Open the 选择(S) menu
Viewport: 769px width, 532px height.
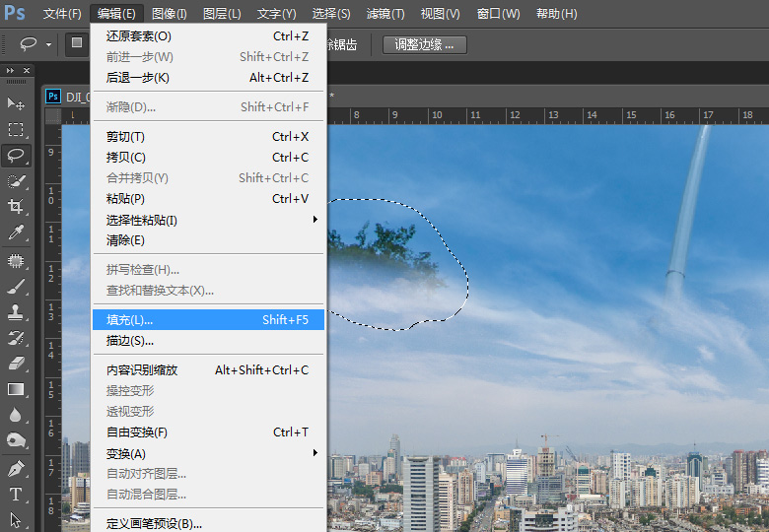pyautogui.click(x=331, y=14)
